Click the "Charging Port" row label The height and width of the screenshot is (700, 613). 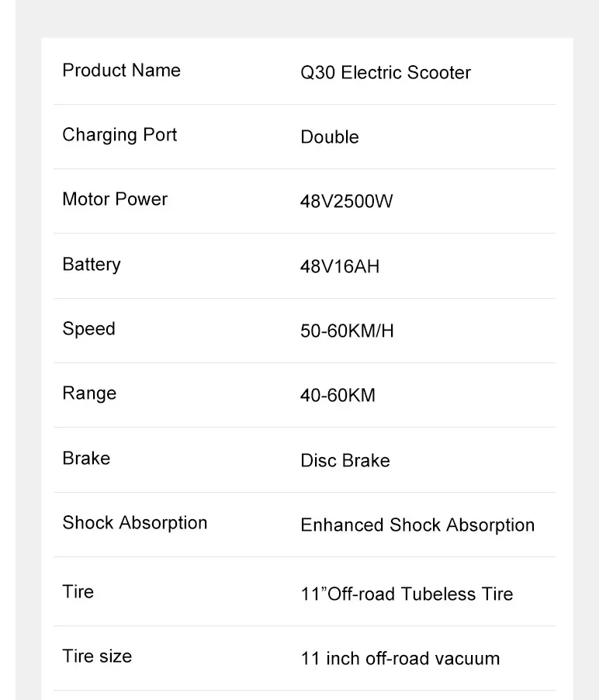tap(119, 135)
